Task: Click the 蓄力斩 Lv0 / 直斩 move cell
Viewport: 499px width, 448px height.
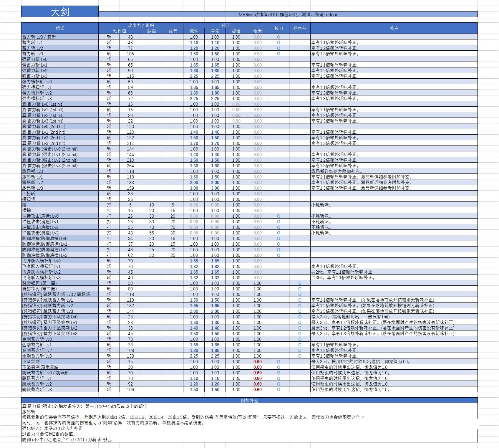Action: click(x=60, y=37)
